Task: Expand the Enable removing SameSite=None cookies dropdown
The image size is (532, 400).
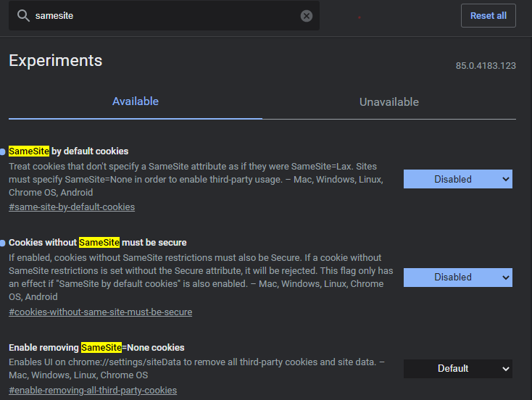Action: [457, 368]
